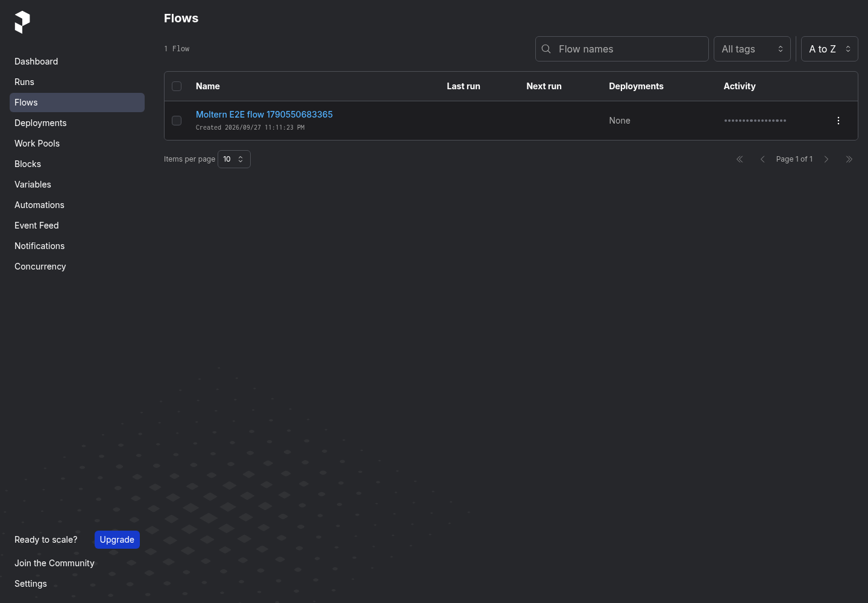Open Automations page

[x=77, y=205]
